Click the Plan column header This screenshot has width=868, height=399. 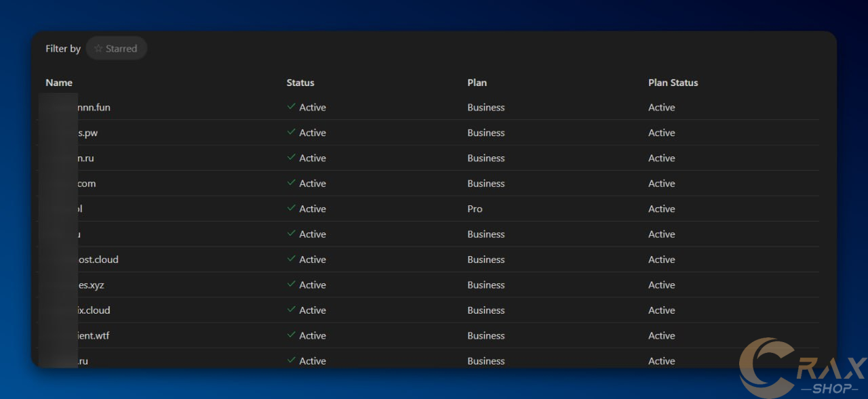coord(477,83)
